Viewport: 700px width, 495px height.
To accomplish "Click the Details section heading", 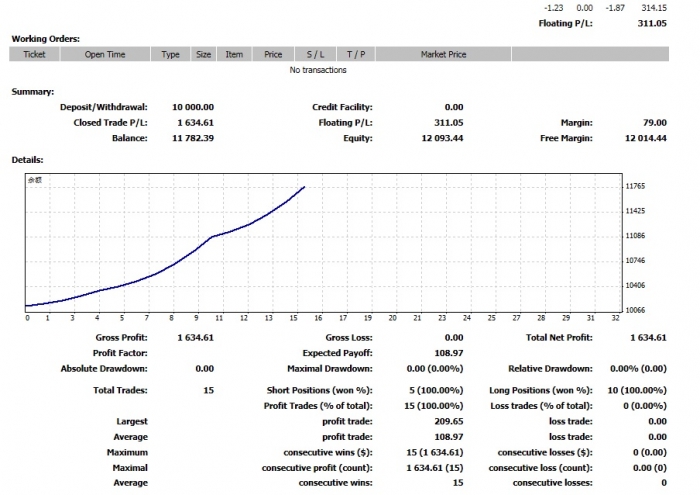I will (x=29, y=159).
